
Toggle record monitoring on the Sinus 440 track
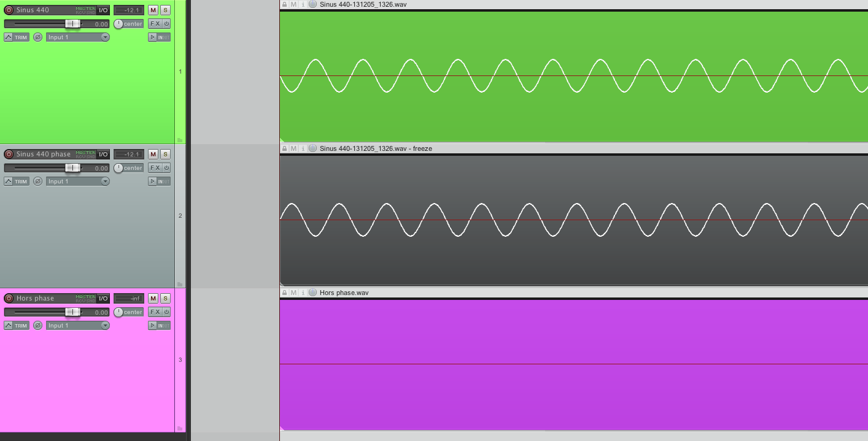pyautogui.click(x=152, y=37)
